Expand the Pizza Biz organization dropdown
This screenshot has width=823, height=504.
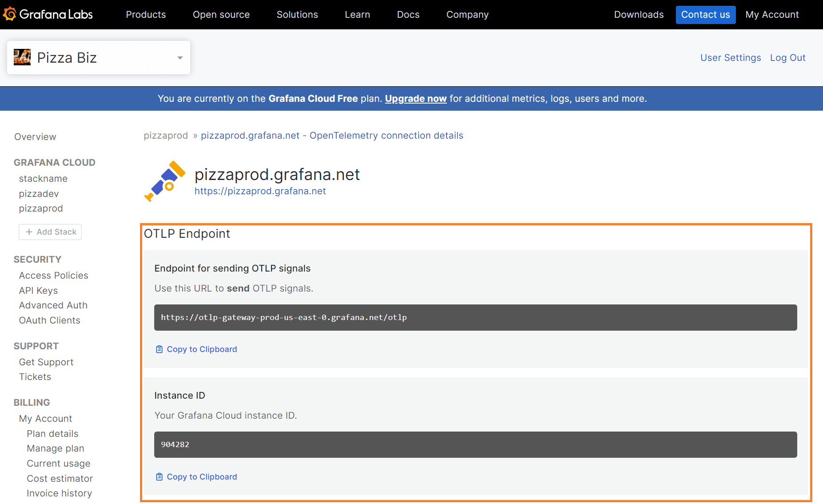(180, 58)
